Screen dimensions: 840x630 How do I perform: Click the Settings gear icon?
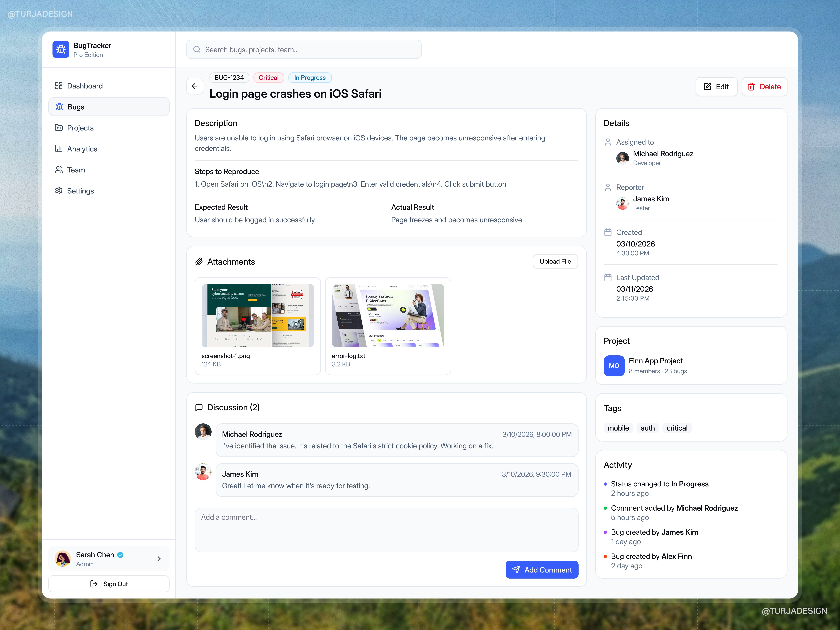[x=59, y=191]
